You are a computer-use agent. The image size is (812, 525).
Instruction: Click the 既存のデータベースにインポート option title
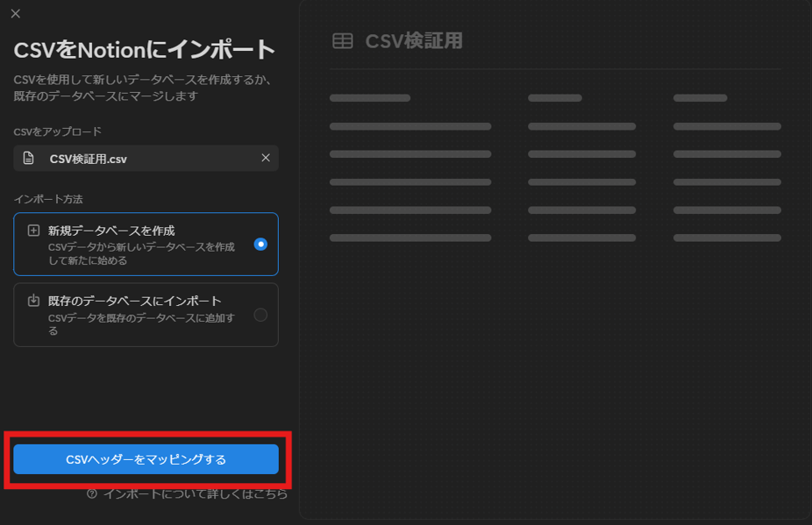click(x=135, y=301)
